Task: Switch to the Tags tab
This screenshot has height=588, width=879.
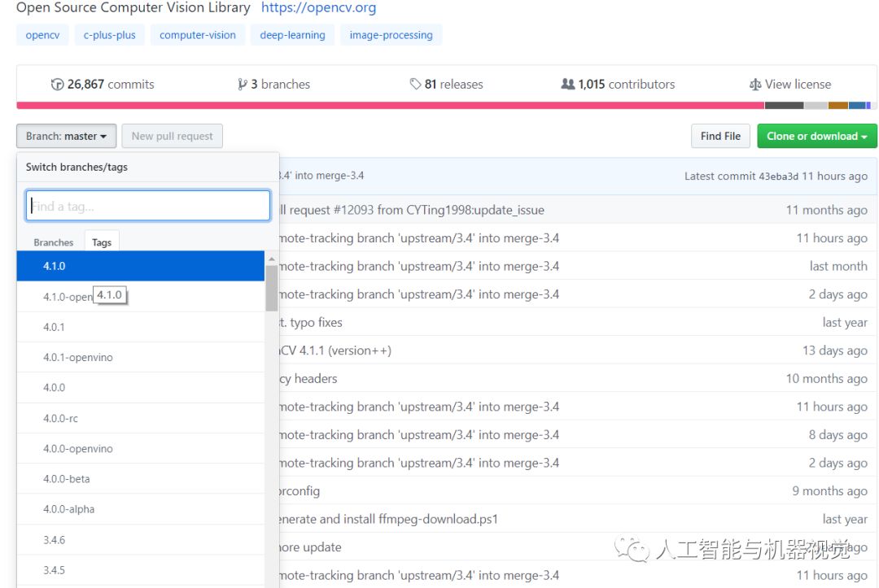Action: click(102, 242)
